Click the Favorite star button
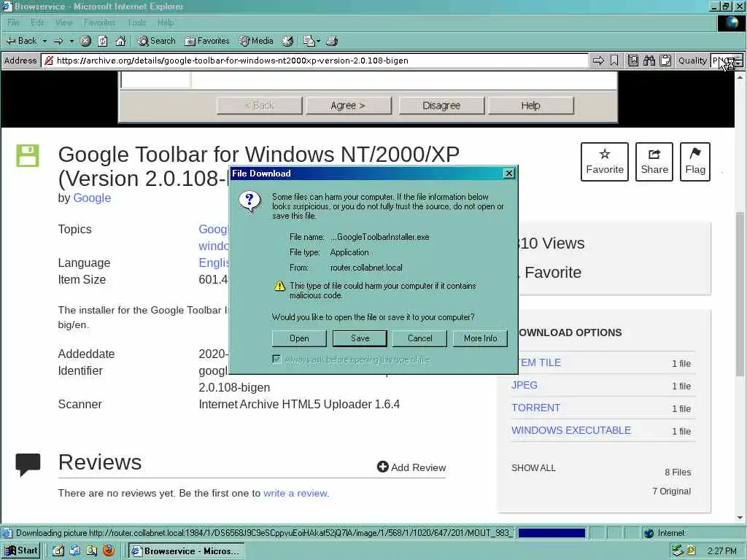Image resolution: width=747 pixels, height=560 pixels. [605, 161]
